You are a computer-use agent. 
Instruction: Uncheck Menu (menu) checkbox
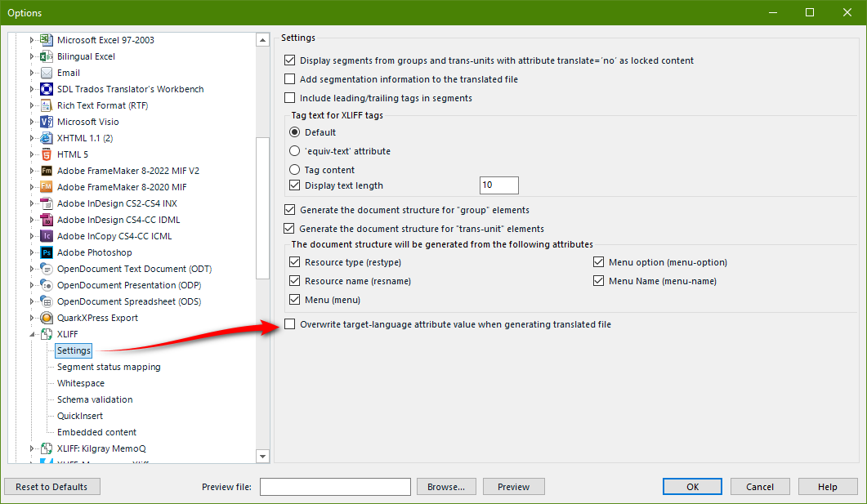click(295, 300)
